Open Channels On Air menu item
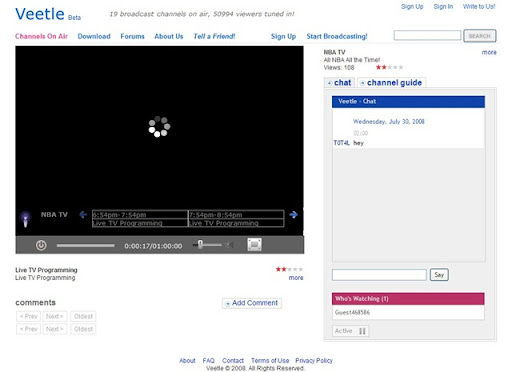Viewport: 512px width, 372px height. 41,36
